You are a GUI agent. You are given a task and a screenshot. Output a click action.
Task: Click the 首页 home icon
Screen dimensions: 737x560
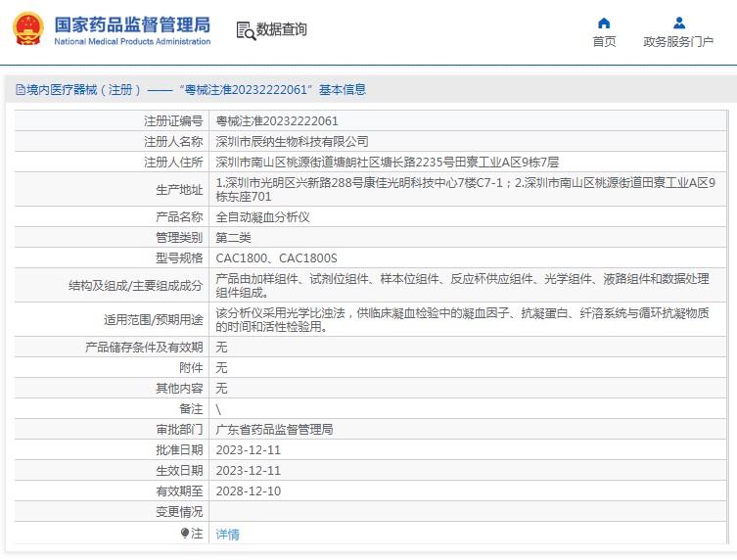pos(604,23)
